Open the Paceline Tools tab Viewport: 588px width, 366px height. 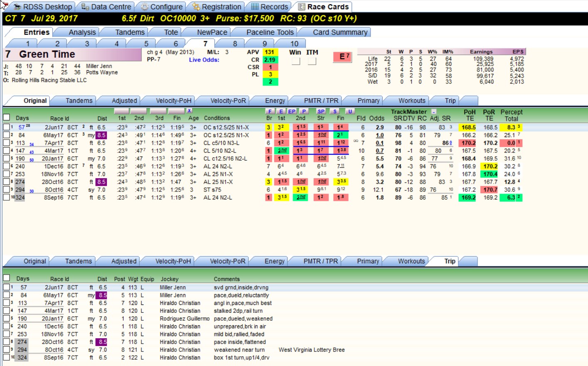pos(270,32)
